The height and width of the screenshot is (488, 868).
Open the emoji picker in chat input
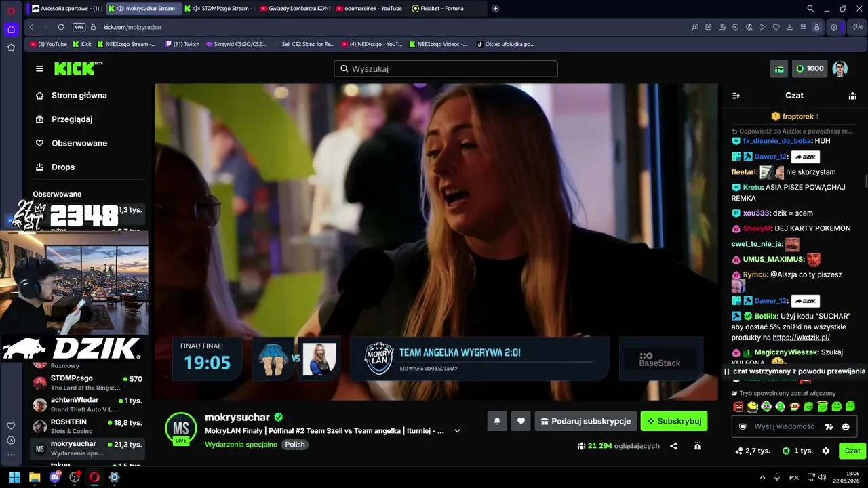click(846, 426)
